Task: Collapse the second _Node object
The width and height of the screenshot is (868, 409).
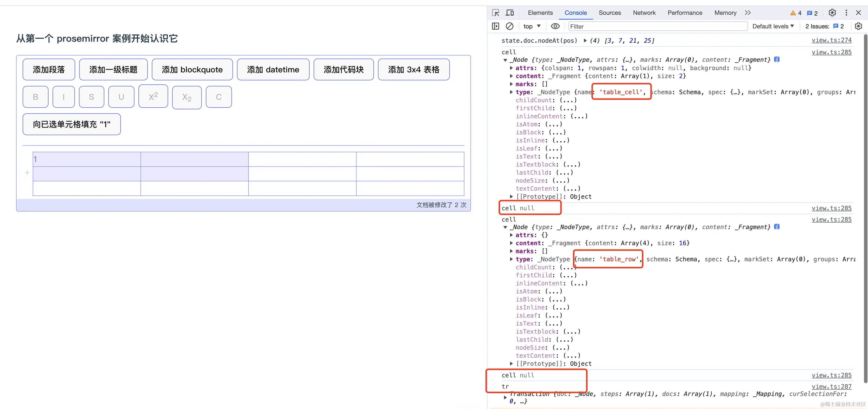Action: coord(505,227)
